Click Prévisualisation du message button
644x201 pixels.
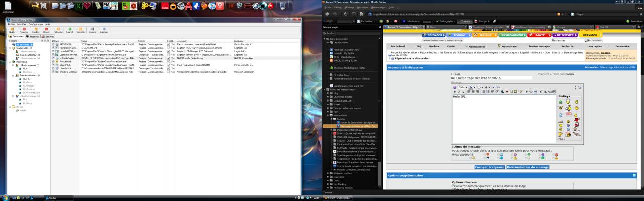click(x=527, y=167)
